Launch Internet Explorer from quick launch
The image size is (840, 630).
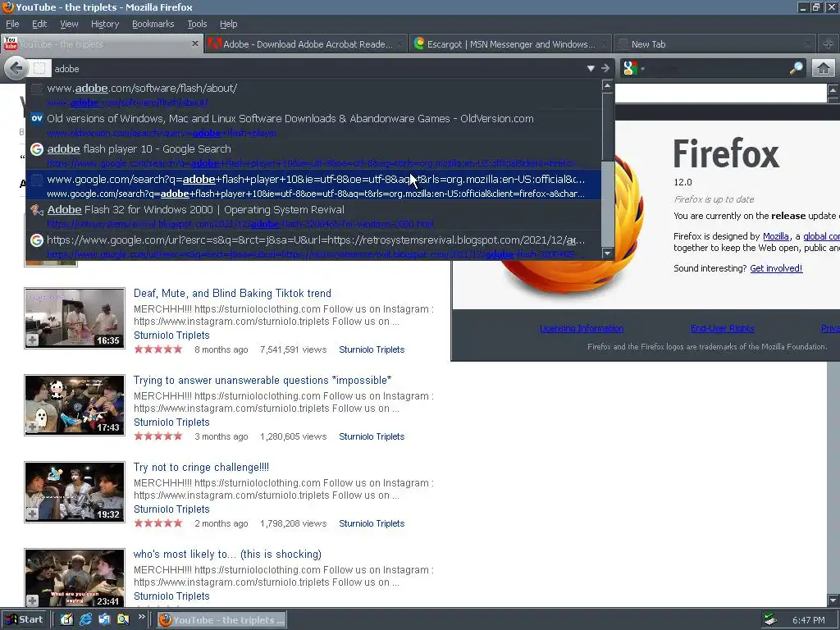pos(85,619)
